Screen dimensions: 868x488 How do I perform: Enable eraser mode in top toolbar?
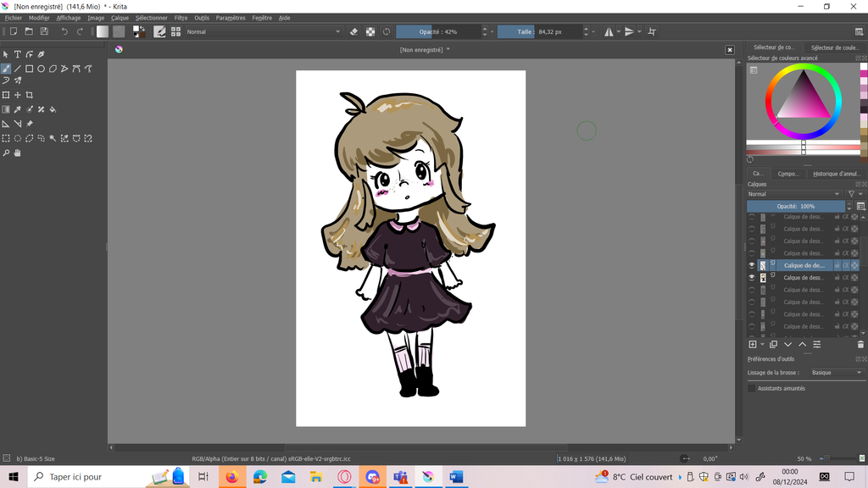(x=354, y=31)
